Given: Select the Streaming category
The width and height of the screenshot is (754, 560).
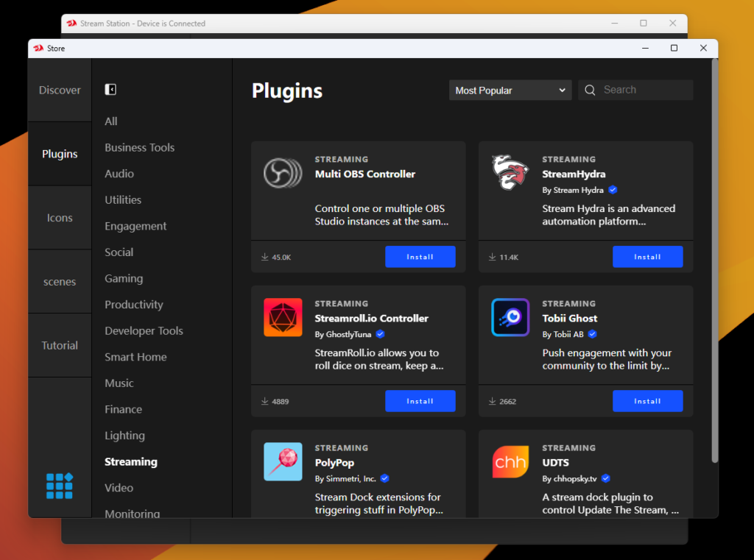Looking at the screenshot, I should [x=131, y=461].
